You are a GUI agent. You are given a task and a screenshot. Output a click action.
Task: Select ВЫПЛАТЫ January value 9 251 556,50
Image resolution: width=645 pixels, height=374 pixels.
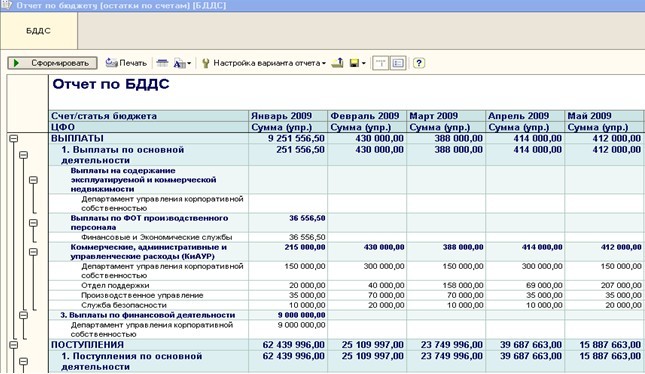pos(296,138)
